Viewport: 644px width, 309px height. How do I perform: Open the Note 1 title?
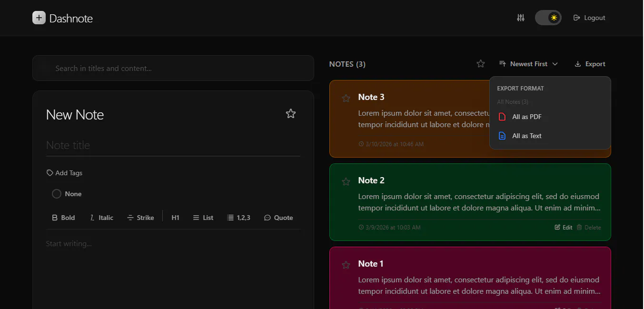pyautogui.click(x=371, y=264)
